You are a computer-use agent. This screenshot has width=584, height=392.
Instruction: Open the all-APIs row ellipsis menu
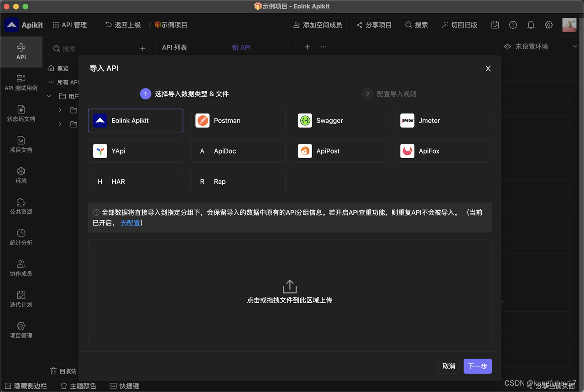[x=51, y=83]
